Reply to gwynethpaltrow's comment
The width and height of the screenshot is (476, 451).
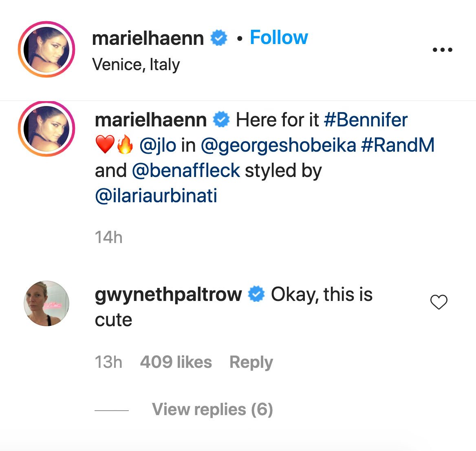251,362
